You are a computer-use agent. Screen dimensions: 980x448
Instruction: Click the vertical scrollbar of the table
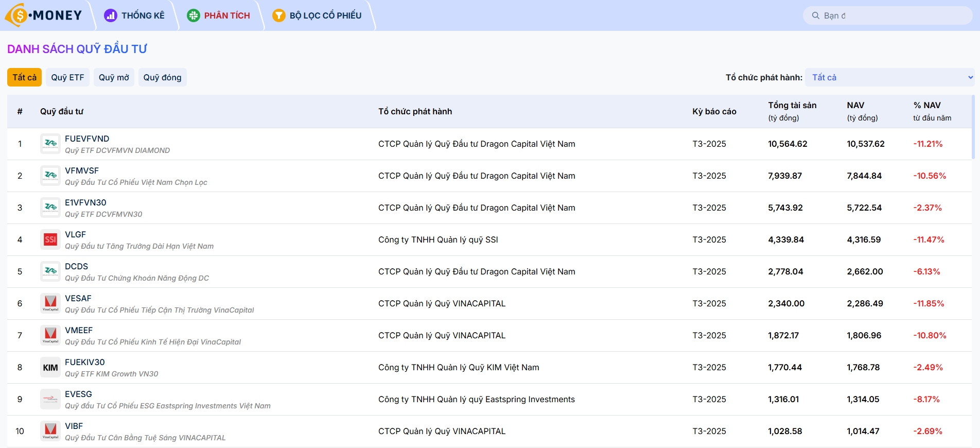(x=973, y=127)
